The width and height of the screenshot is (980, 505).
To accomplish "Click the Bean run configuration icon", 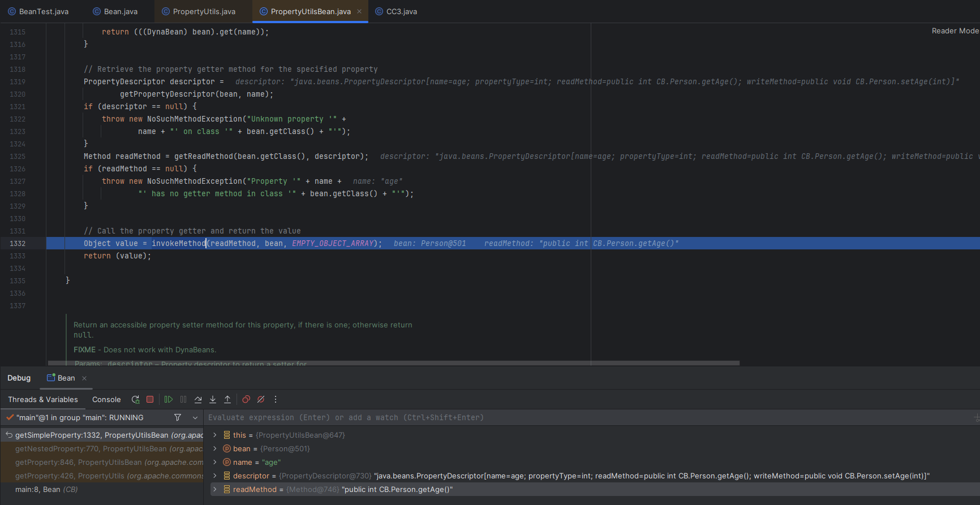I will 51,378.
